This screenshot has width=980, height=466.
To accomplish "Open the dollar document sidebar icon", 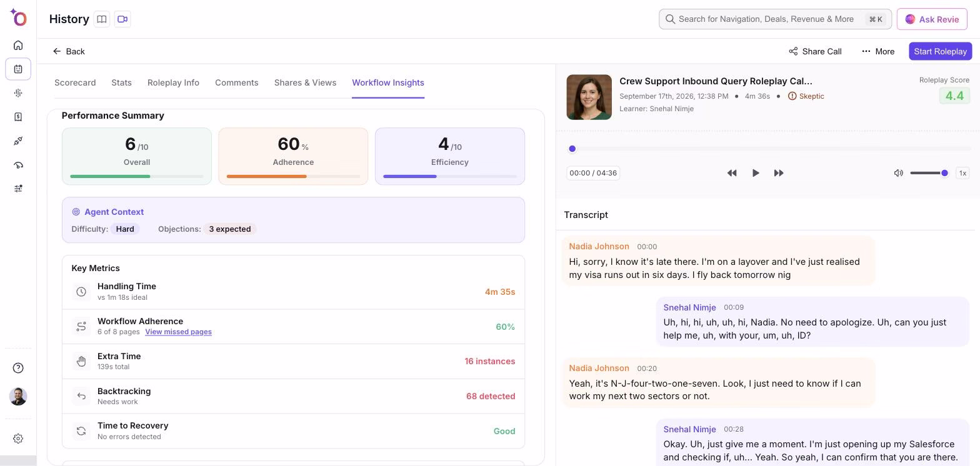I will (18, 117).
